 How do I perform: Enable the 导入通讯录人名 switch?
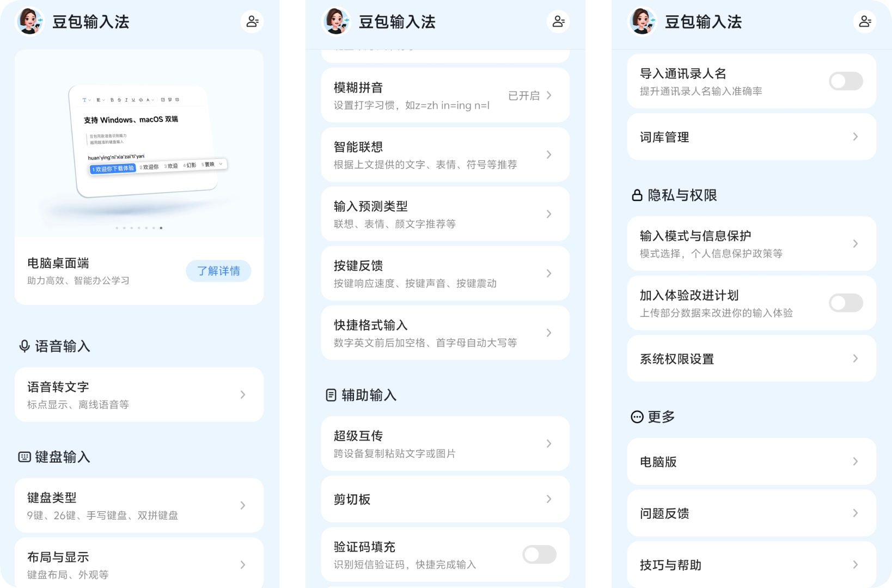pyautogui.click(x=846, y=81)
